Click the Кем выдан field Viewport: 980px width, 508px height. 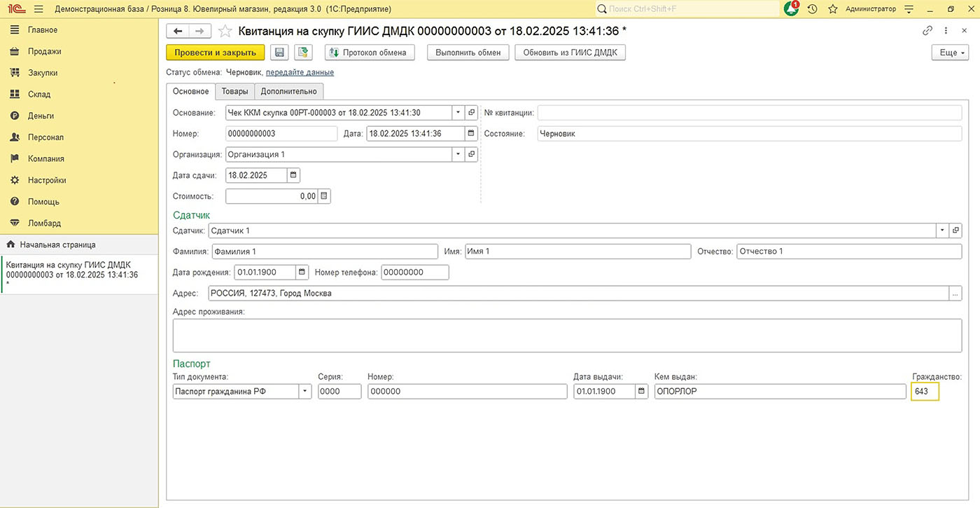click(780, 392)
